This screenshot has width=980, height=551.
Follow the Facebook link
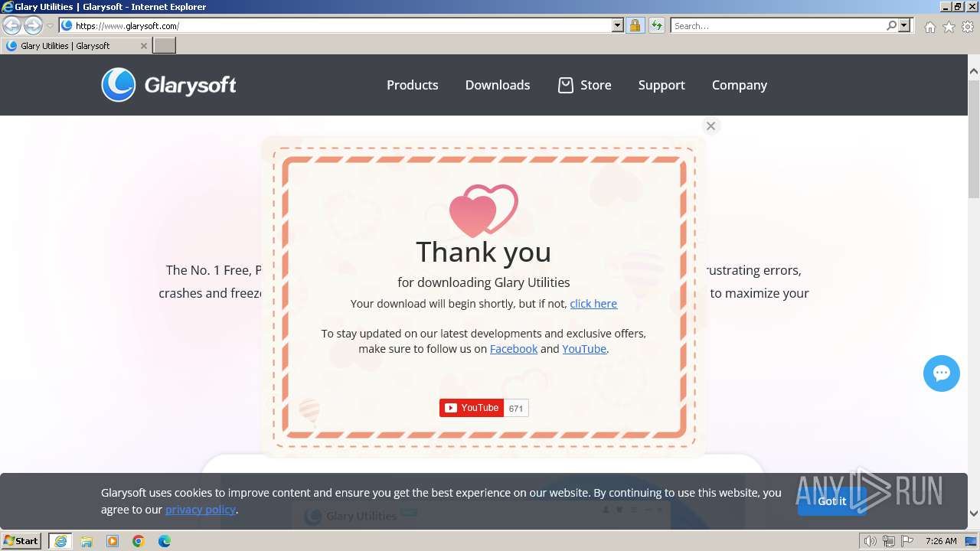pyautogui.click(x=514, y=349)
